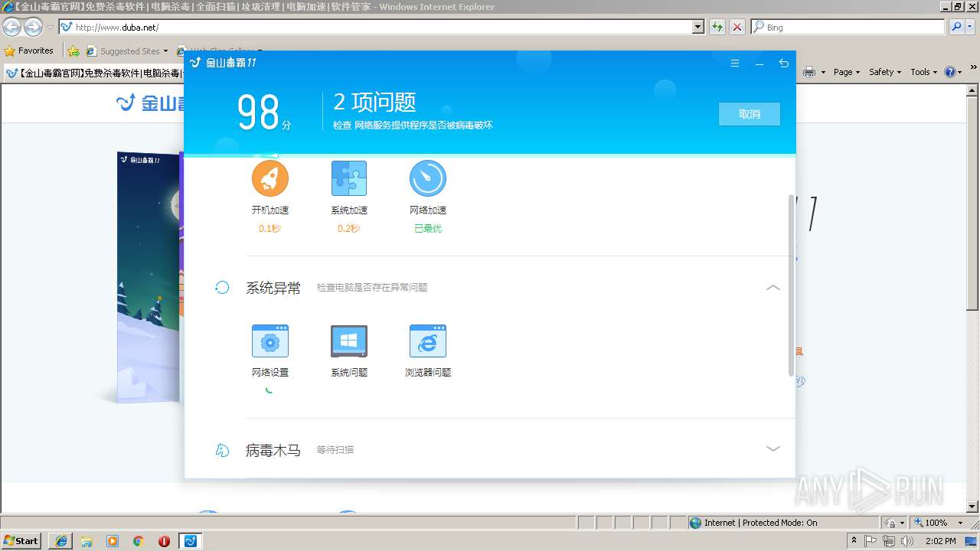
Task: Select the 金山毒霸官网 browser tab
Action: 94,73
